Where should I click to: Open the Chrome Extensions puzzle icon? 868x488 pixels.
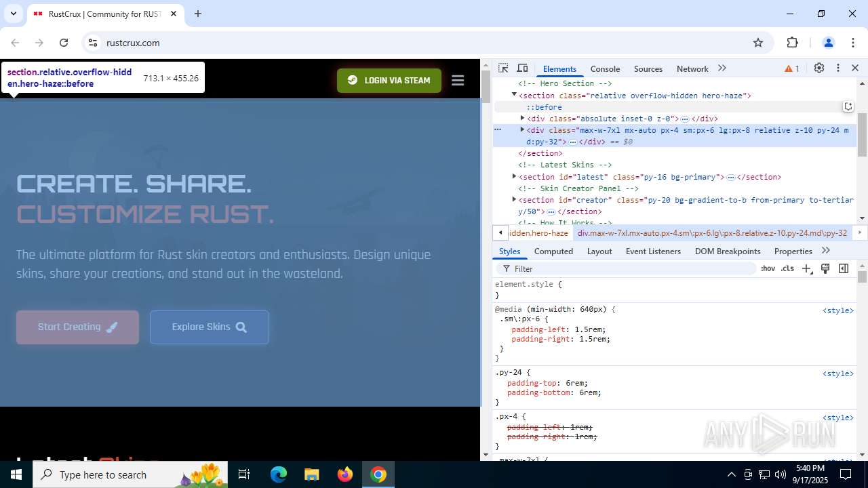click(792, 43)
